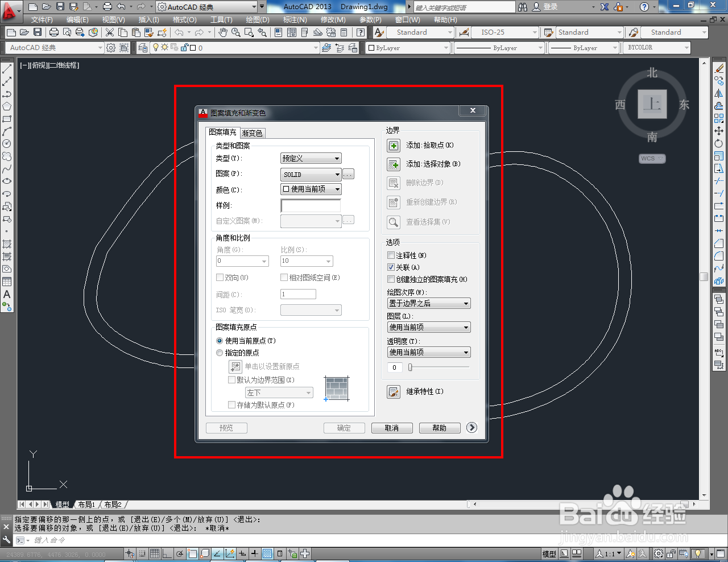Screen dimensions: 728x562
Task: Click the gear settings icon in the status bar
Action: pyautogui.click(x=659, y=553)
